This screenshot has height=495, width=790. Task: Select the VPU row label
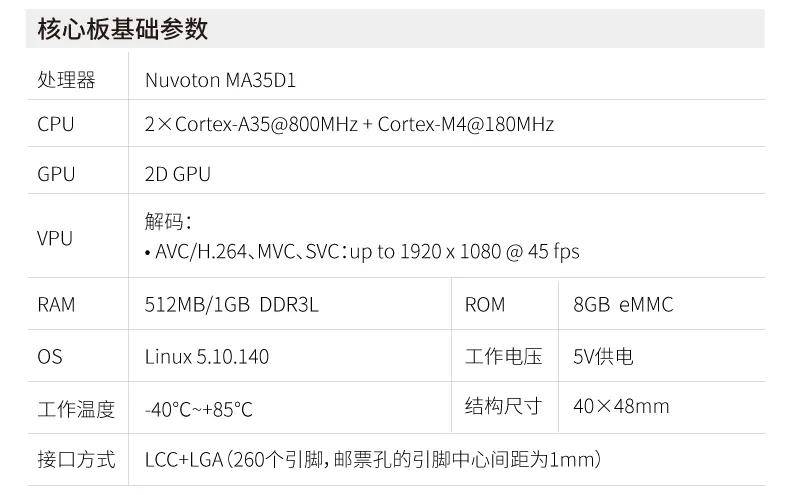click(x=55, y=238)
